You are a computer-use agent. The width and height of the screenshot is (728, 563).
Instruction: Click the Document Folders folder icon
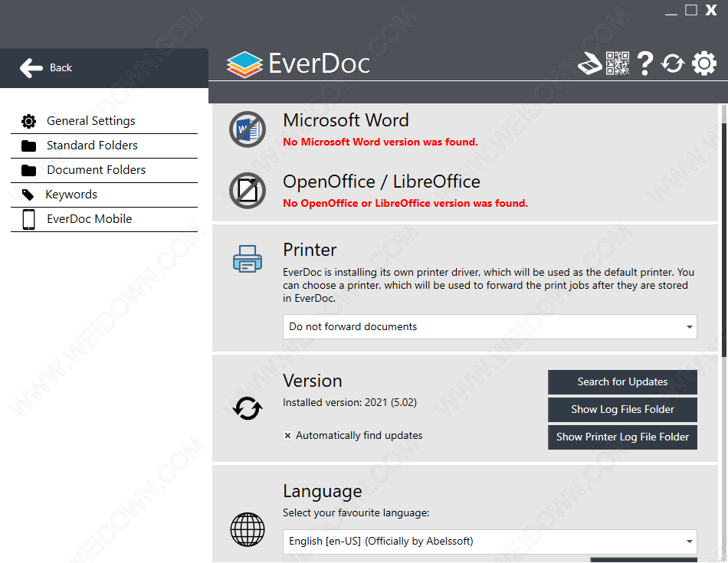tap(29, 171)
